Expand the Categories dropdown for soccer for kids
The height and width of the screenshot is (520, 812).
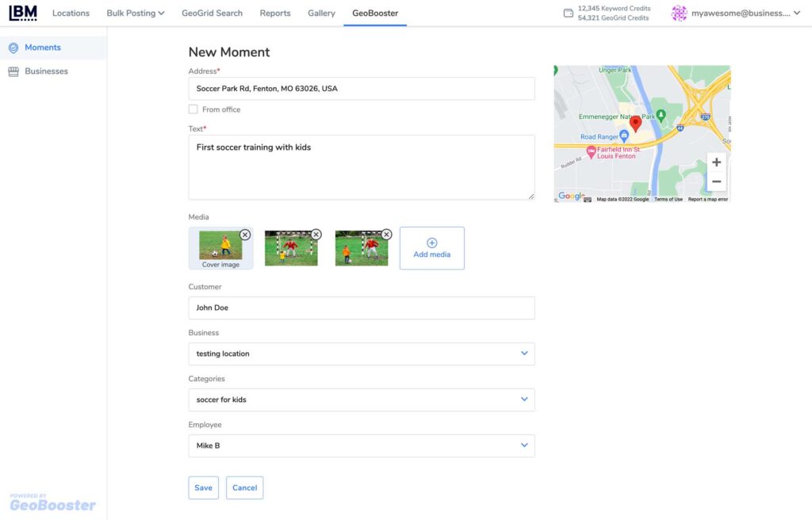pyautogui.click(x=524, y=400)
